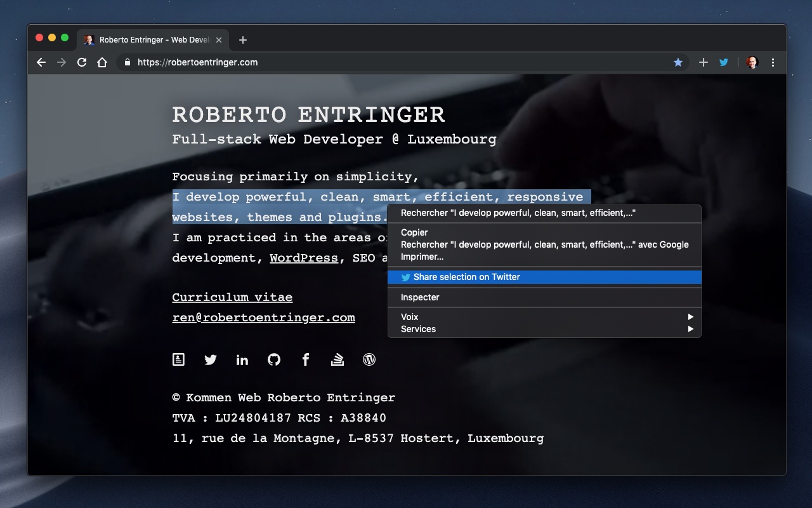Image resolution: width=812 pixels, height=508 pixels.
Task: Close the Roberto Entringer tab
Action: 219,40
